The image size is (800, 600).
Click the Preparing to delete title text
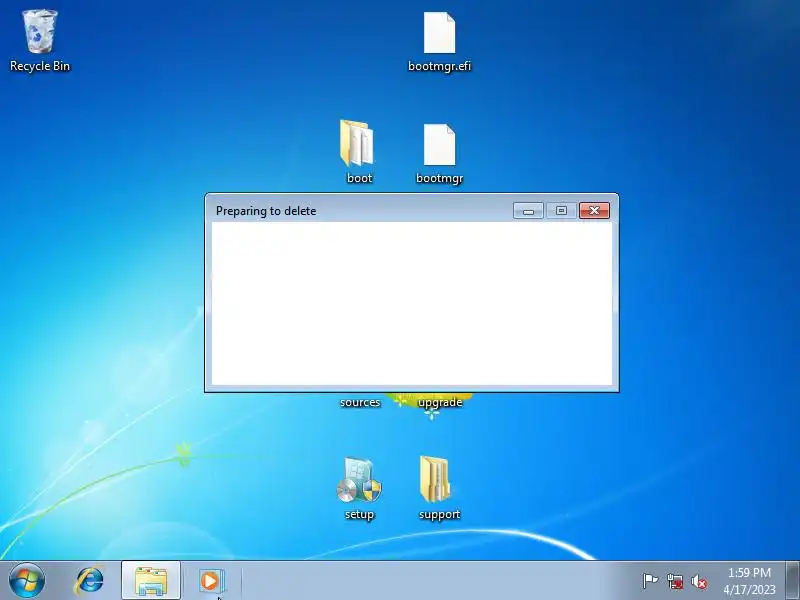266,211
